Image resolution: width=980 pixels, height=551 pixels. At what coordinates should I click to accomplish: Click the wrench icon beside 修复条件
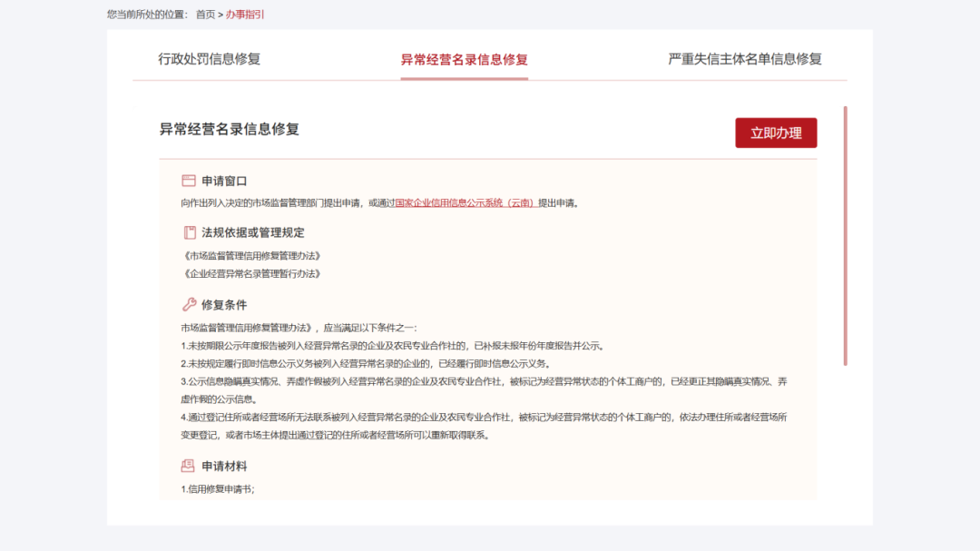click(x=189, y=304)
